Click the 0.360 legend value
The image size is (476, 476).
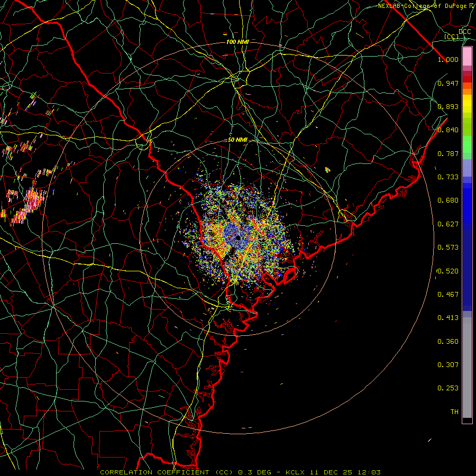[448, 342]
